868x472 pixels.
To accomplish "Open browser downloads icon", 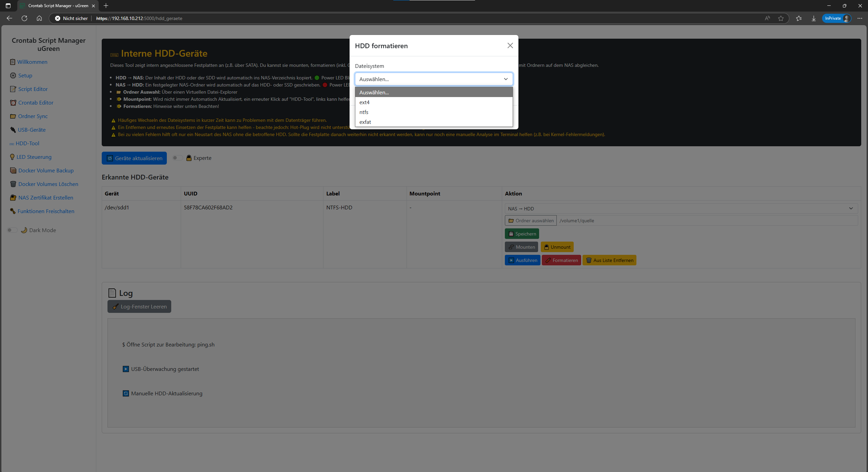I will pos(814,18).
